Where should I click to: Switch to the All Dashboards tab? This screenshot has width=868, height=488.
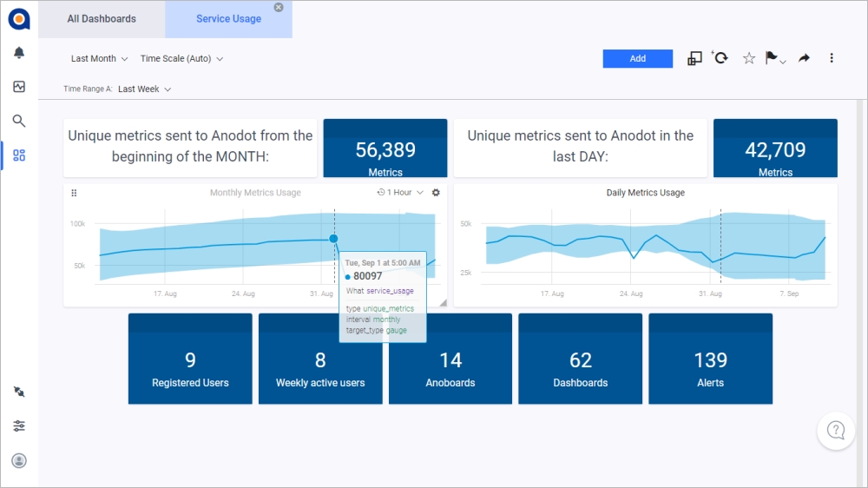click(x=102, y=19)
